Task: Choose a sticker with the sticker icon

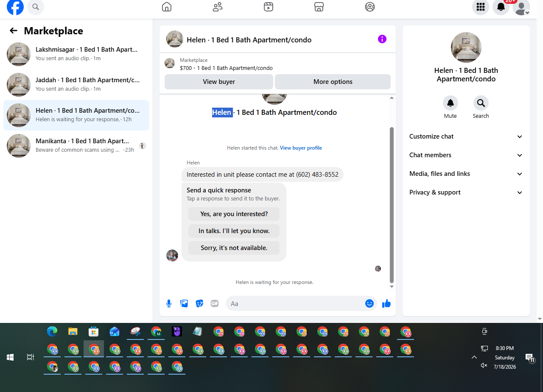Action: click(x=199, y=303)
